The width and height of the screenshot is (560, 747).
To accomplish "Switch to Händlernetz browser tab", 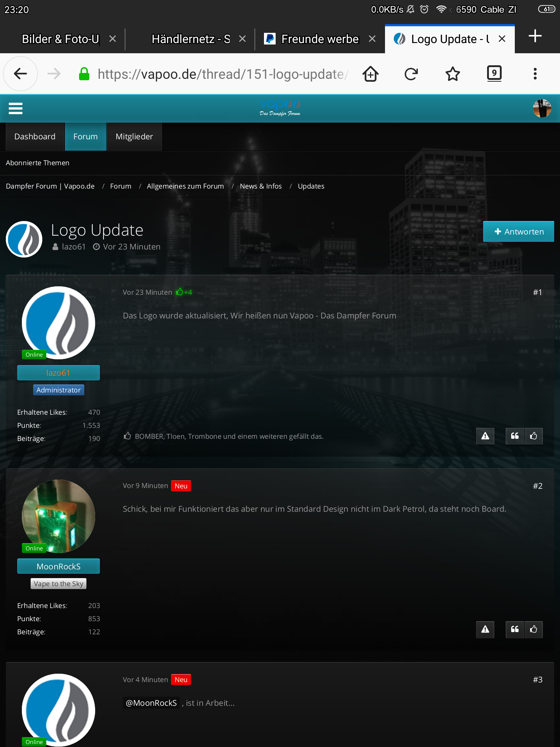I will pyautogui.click(x=190, y=39).
